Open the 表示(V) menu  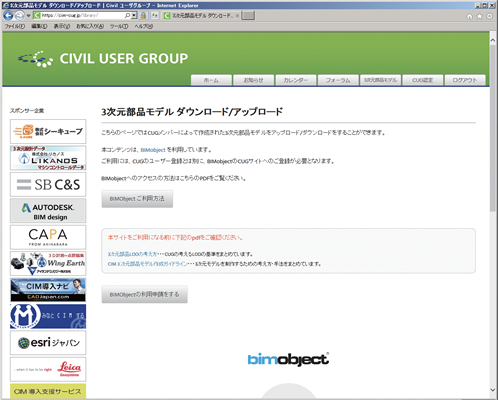pos(62,26)
